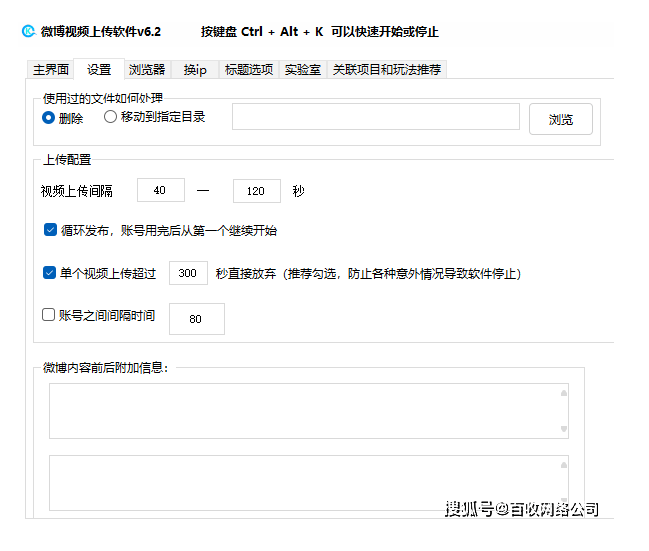Click the account interval field showing 80
This screenshot has height=551, width=649.
[197, 319]
